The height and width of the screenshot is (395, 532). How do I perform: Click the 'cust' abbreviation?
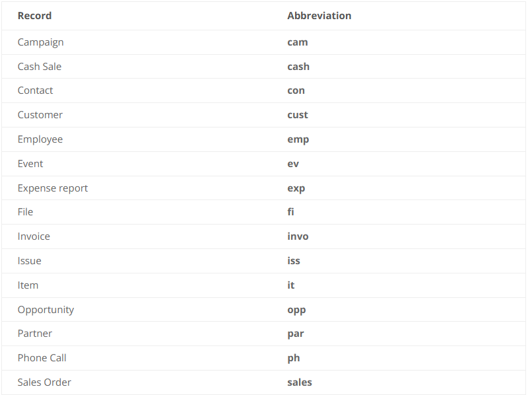[297, 115]
